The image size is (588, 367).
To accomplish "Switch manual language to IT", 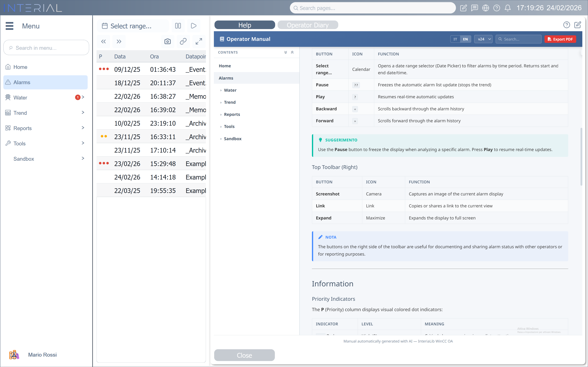I will click(455, 39).
